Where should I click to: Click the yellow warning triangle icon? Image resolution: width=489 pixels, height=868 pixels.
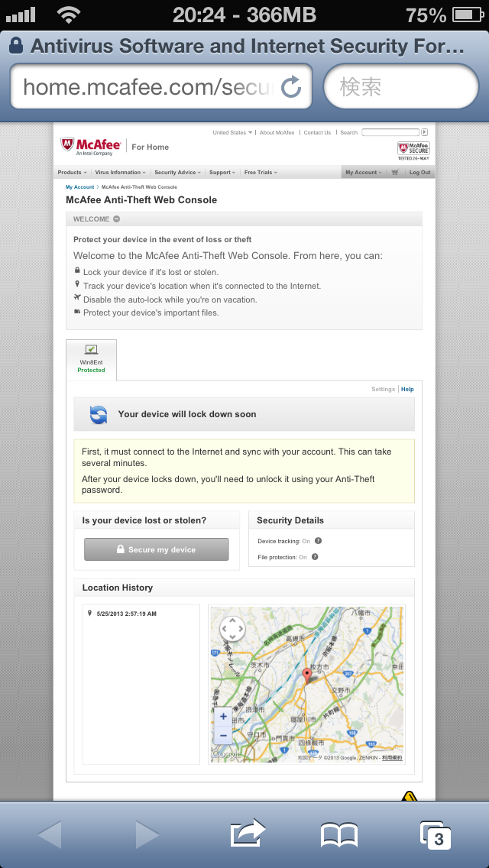[x=409, y=797]
